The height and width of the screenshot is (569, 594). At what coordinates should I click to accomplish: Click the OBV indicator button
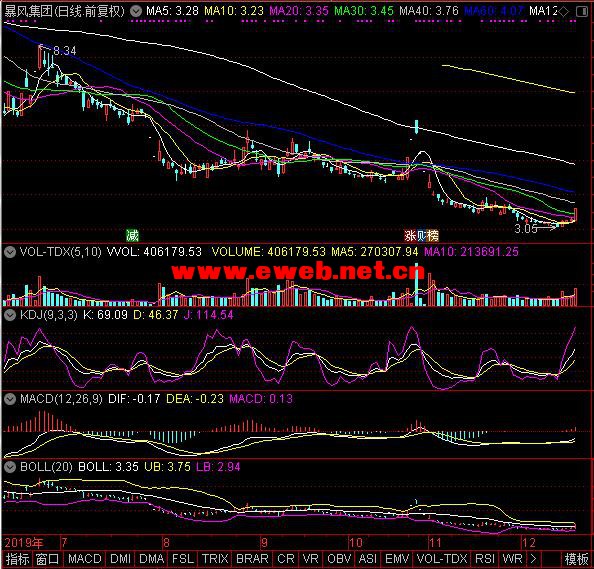coord(339,559)
